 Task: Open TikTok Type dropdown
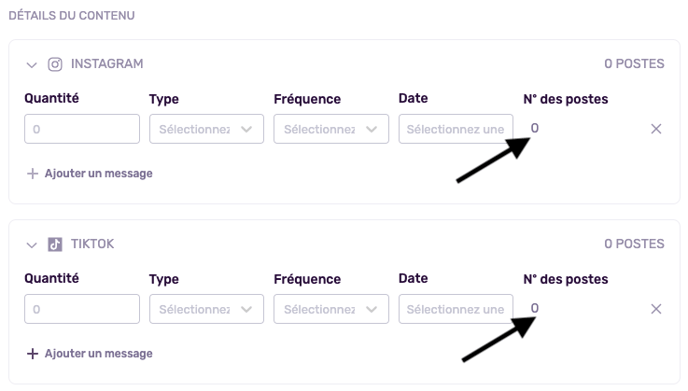click(x=206, y=309)
